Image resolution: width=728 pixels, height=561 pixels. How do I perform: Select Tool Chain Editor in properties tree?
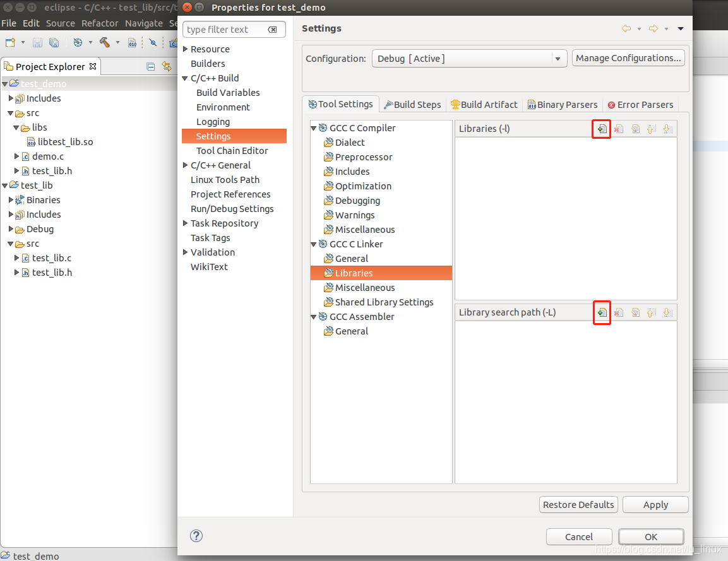[x=232, y=151]
